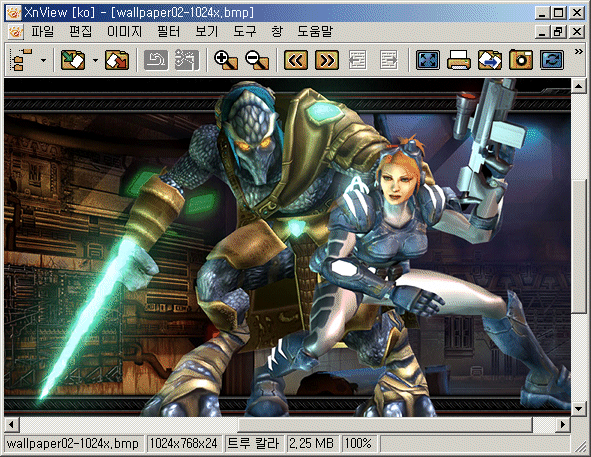
Task: Click the greyed Undo arrow icon
Action: pyautogui.click(x=156, y=60)
